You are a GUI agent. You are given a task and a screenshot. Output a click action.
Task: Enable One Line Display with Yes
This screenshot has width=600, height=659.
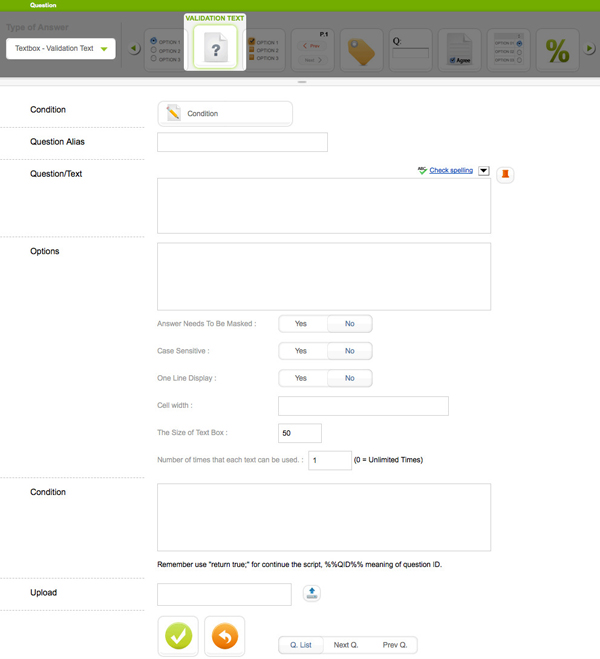click(x=301, y=378)
